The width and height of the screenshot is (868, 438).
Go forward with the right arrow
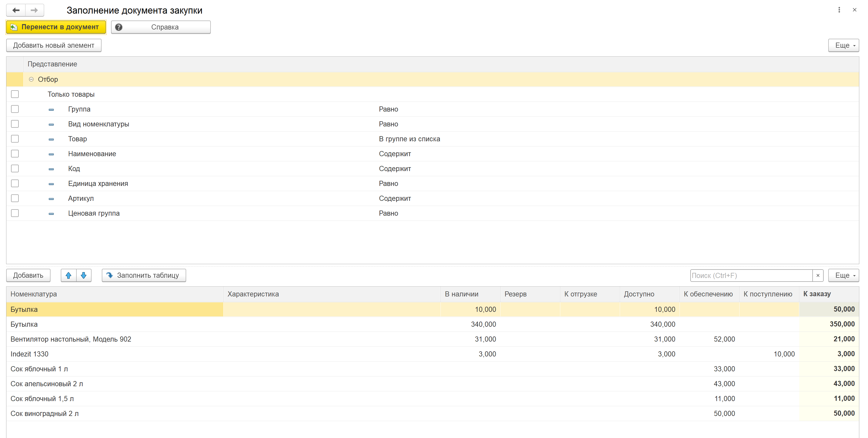[x=34, y=10]
